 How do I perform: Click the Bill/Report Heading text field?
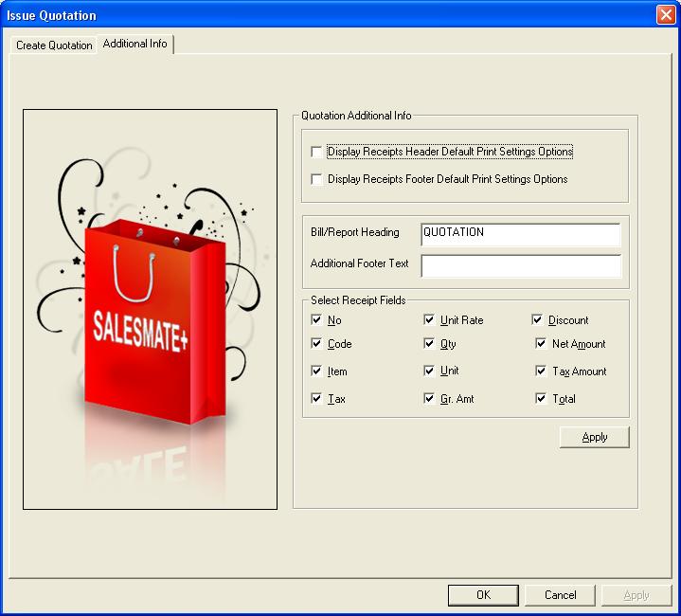click(521, 235)
